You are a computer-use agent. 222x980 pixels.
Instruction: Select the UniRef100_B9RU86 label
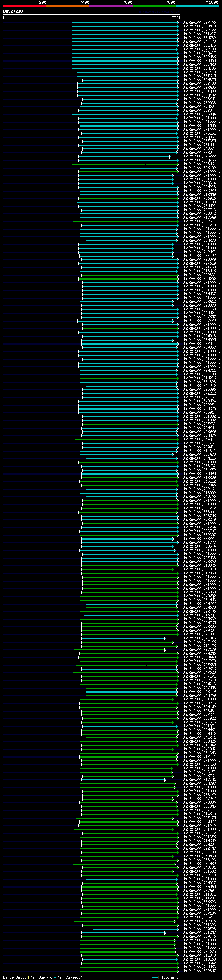tap(199, 57)
